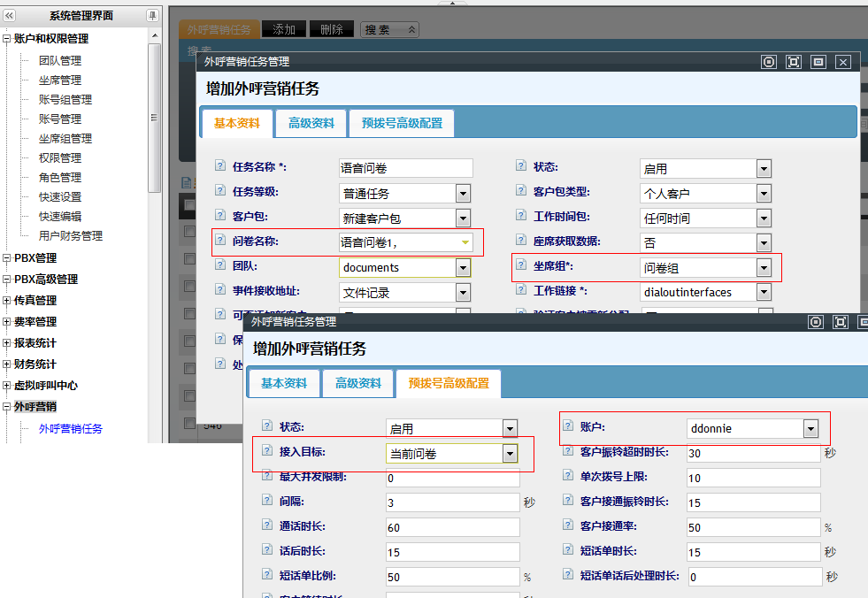
Task: Click help icon beside 坐席组 label
Action: 521,266
